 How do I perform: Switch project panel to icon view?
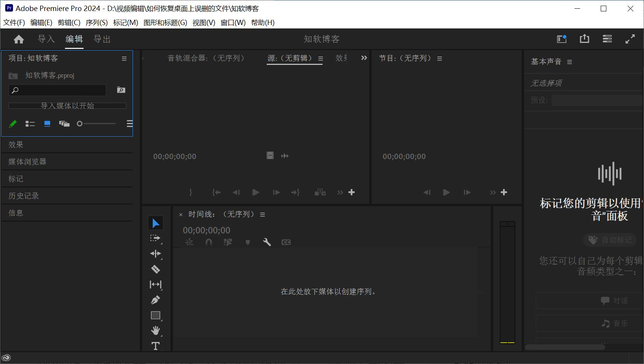(47, 124)
